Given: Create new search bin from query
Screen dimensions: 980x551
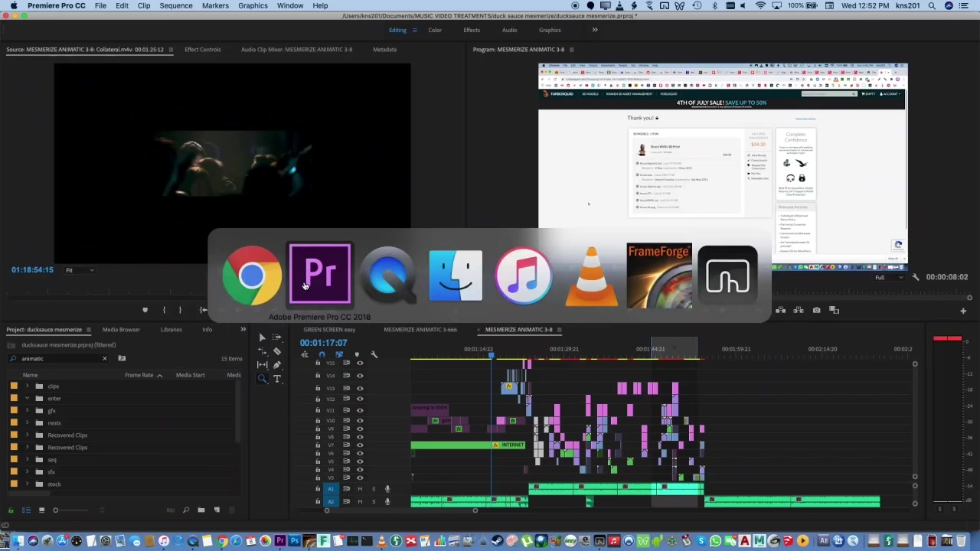Looking at the screenshot, I should [122, 358].
